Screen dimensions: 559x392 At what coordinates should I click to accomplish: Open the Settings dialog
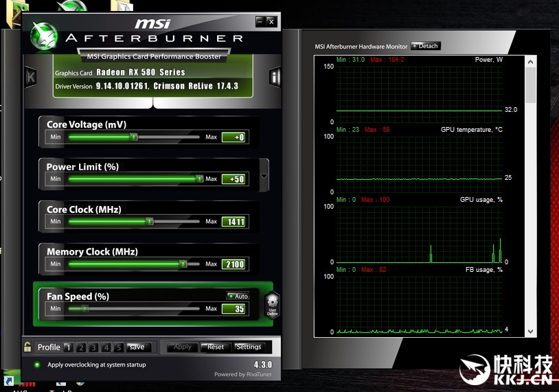tap(248, 347)
